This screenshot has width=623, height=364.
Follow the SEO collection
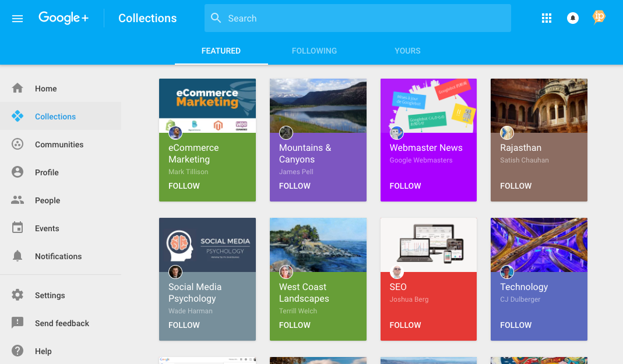pyautogui.click(x=405, y=325)
